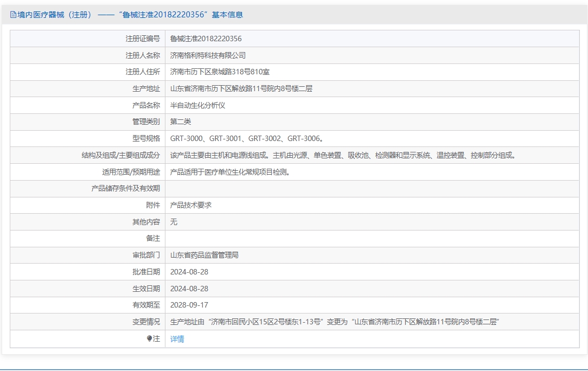Screen dimensions: 588x371
Task: Select production address 山东省济南市历下区解放路11号院内8号楼二层
Action: (241, 88)
